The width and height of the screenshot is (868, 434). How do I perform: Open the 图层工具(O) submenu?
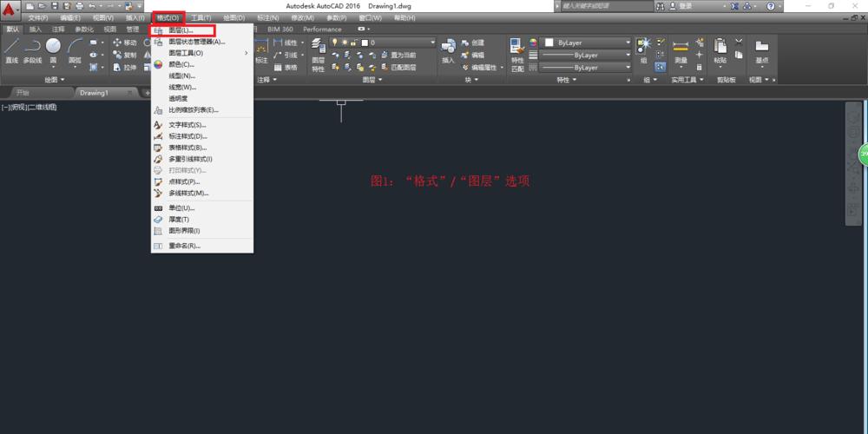point(202,53)
